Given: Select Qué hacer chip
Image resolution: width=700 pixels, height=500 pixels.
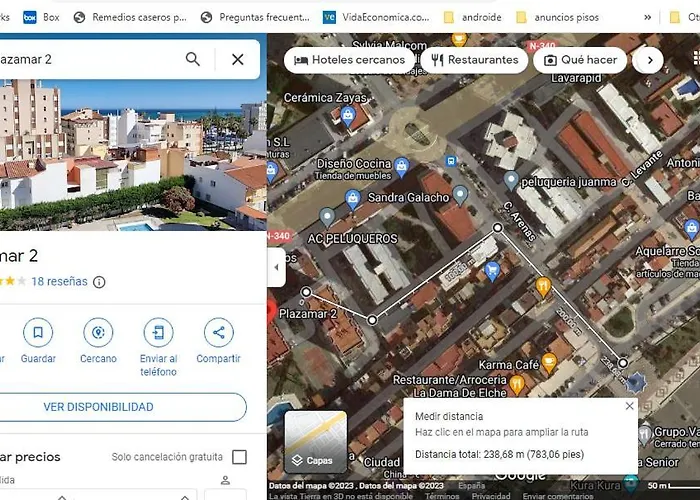Looking at the screenshot, I should [x=580, y=60].
